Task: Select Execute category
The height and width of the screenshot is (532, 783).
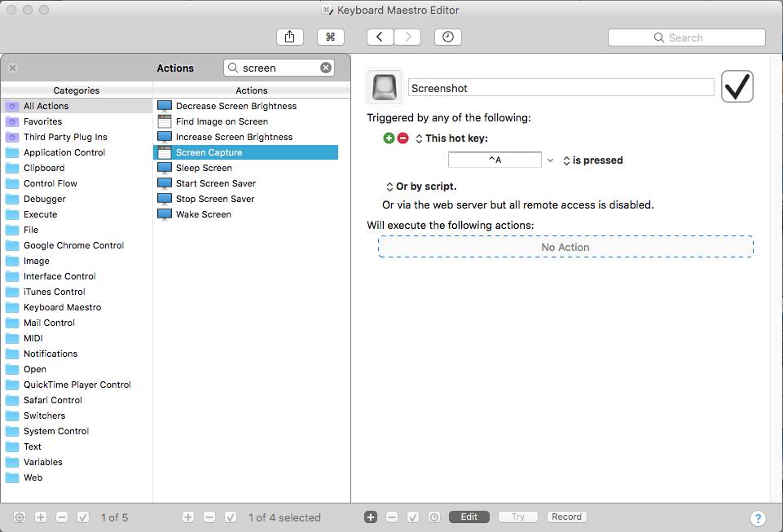Action: (x=77, y=214)
